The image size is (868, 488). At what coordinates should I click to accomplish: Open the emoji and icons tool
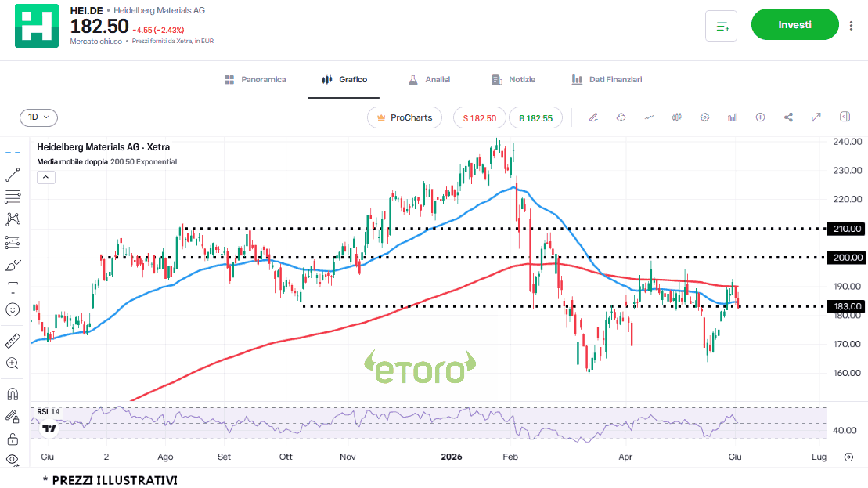coord(13,309)
